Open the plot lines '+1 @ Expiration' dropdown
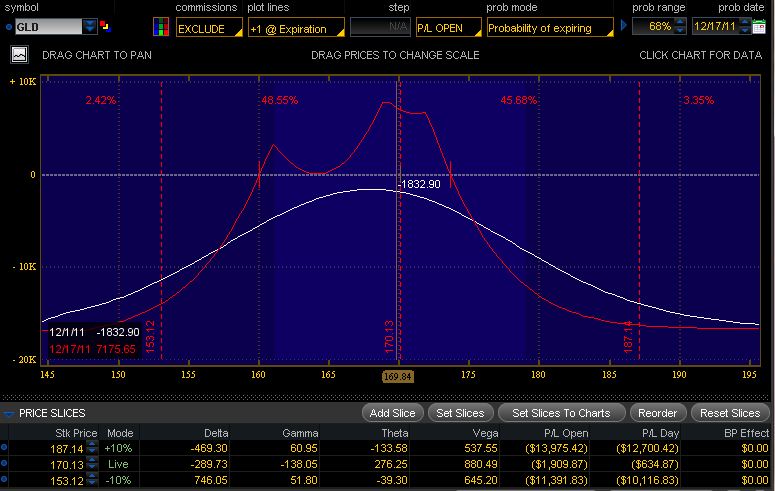Image resolution: width=775 pixels, height=491 pixels. click(296, 28)
